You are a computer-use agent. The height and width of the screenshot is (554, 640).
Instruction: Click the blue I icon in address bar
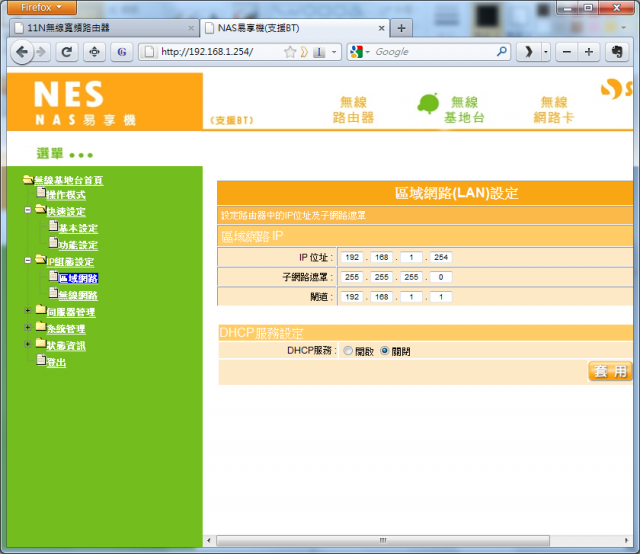[x=319, y=52]
